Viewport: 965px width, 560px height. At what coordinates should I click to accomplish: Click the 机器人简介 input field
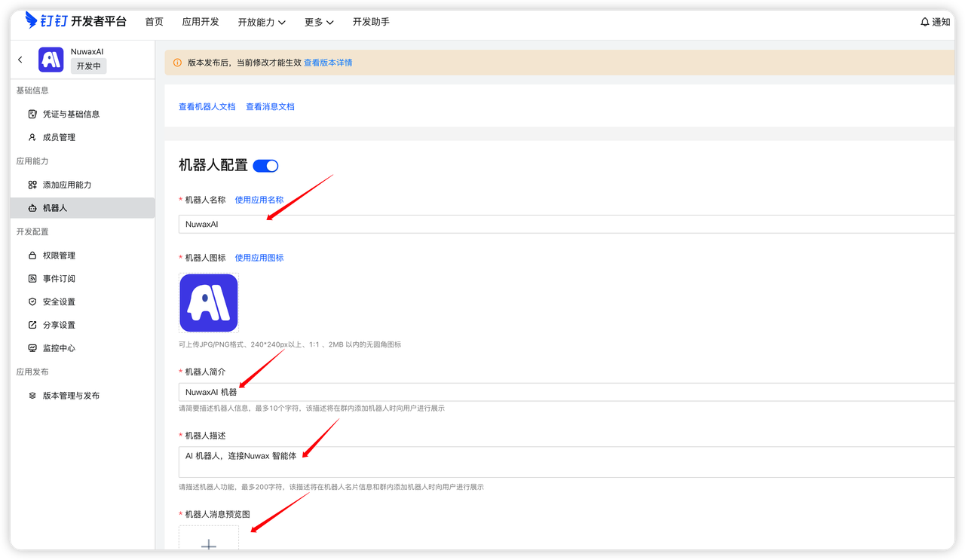pos(566,392)
